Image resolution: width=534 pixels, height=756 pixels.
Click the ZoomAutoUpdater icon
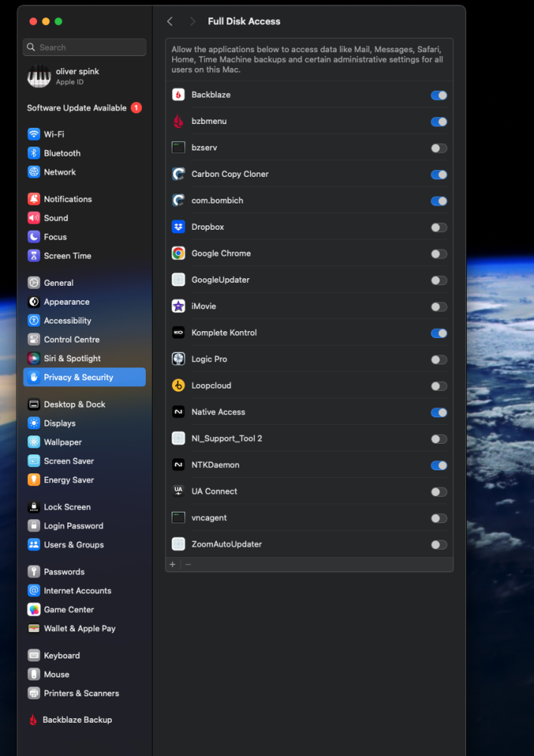(x=178, y=544)
